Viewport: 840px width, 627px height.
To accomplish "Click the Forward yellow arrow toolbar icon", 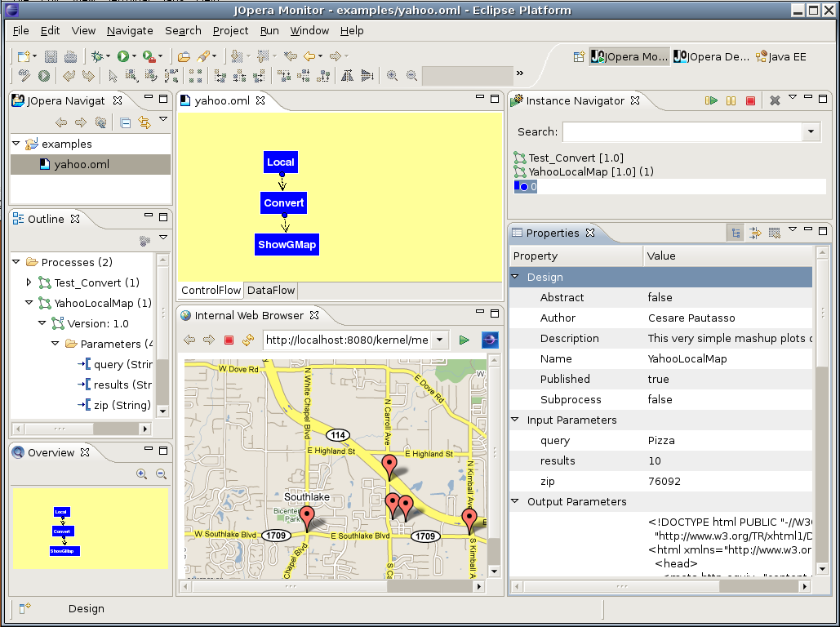I will coord(335,56).
